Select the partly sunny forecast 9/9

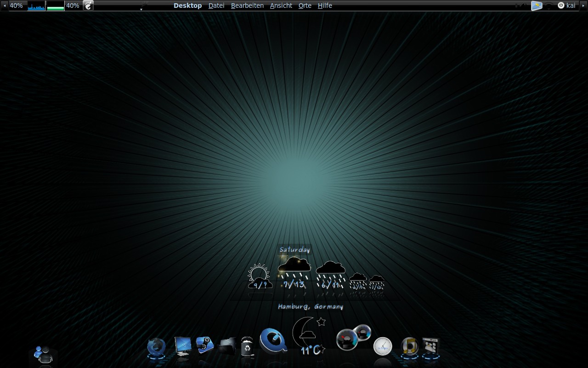pyautogui.click(x=260, y=276)
